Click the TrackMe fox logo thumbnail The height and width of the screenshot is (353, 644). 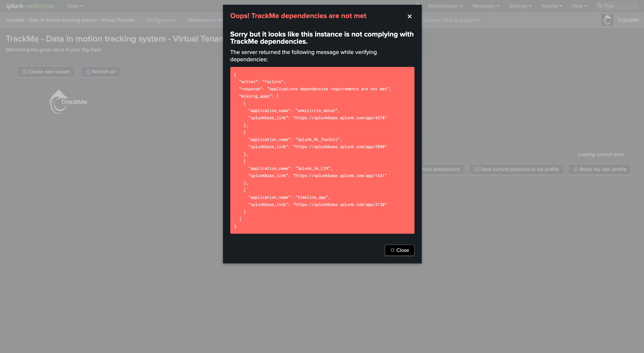[68, 102]
